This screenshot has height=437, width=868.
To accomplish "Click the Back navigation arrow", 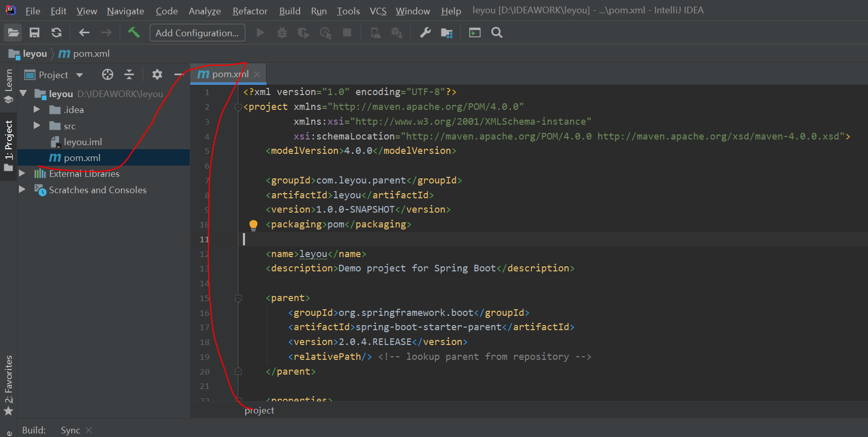I will [x=84, y=33].
